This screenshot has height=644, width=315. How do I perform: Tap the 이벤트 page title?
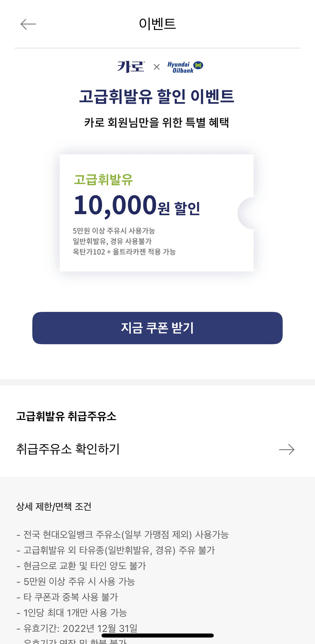[157, 24]
